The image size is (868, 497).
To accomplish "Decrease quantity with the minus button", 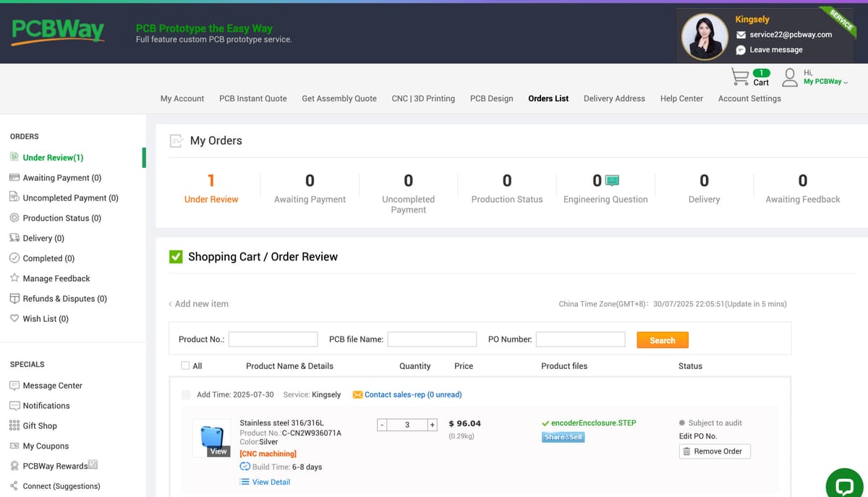I will [382, 425].
